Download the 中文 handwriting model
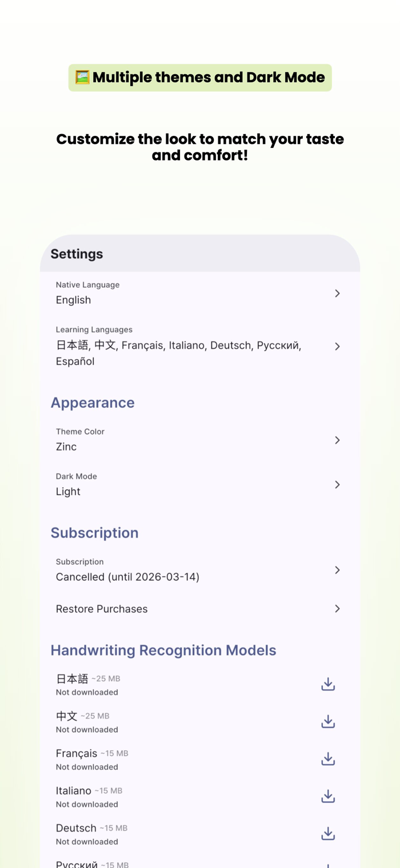400x868 pixels. (x=328, y=722)
